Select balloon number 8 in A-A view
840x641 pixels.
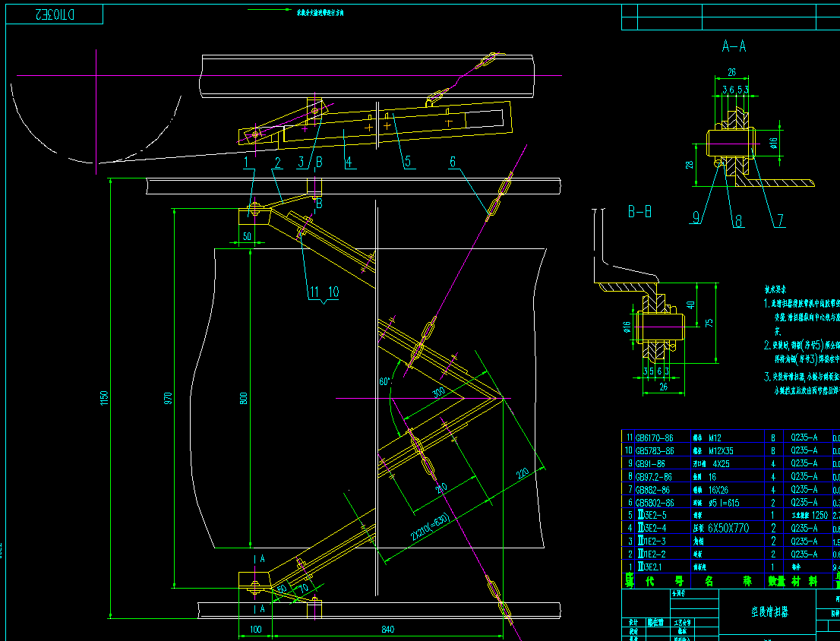738,220
